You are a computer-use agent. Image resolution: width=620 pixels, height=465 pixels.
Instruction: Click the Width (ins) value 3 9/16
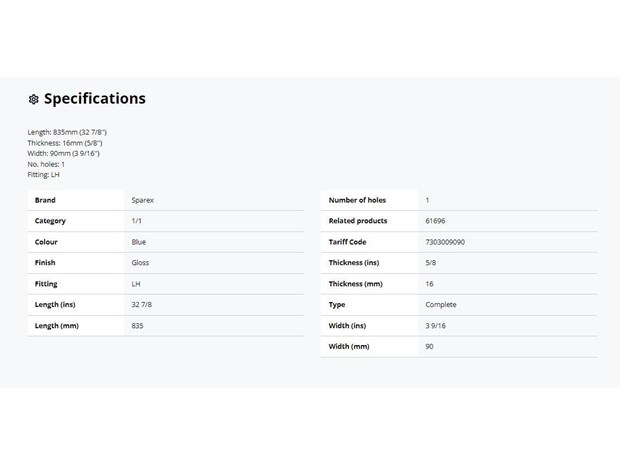pos(435,326)
